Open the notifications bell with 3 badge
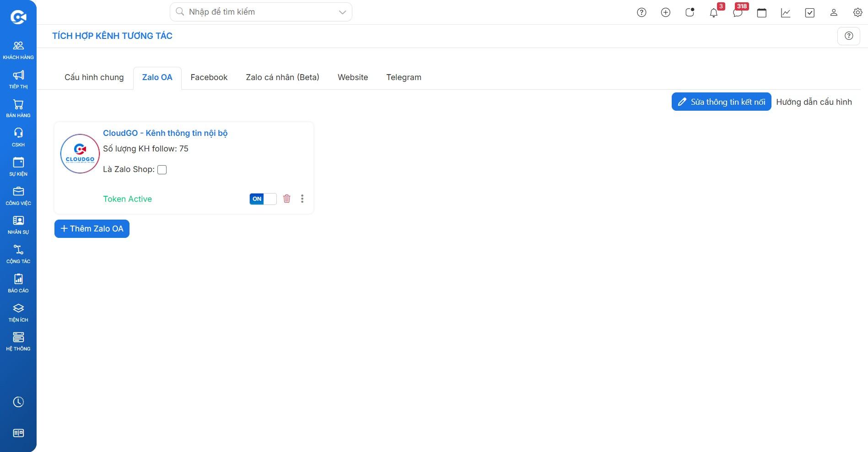868x452 pixels. [714, 13]
